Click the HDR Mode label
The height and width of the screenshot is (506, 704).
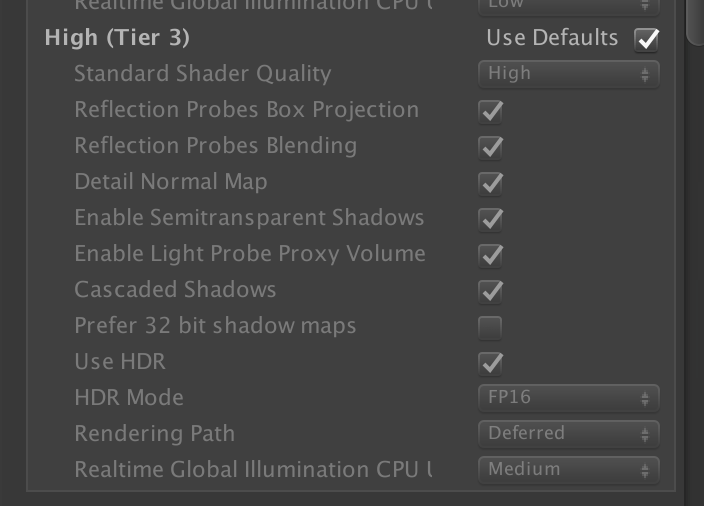[129, 398]
